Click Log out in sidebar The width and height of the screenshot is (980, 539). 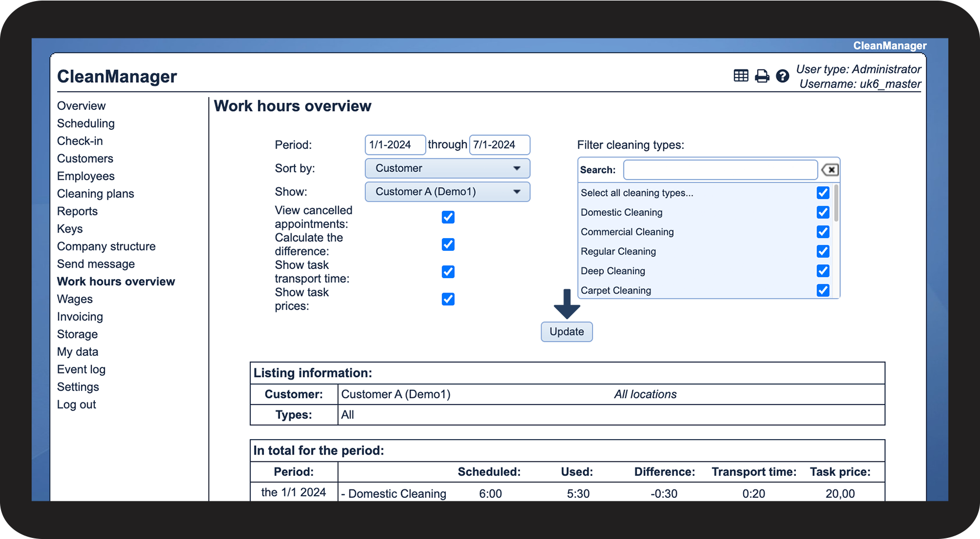(x=77, y=405)
